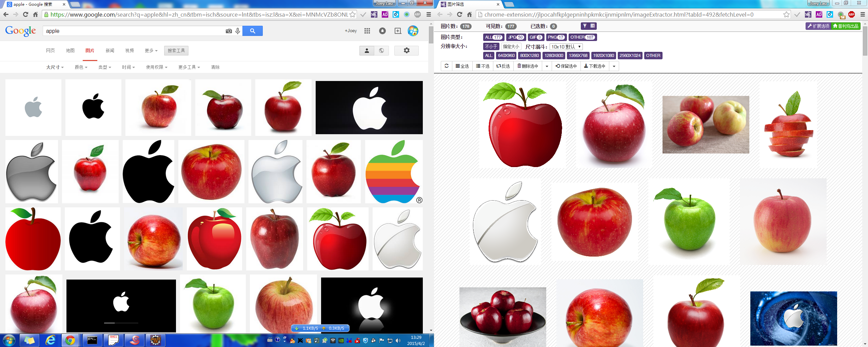
Task: Bookmark the Google search page star
Action: (x=353, y=14)
